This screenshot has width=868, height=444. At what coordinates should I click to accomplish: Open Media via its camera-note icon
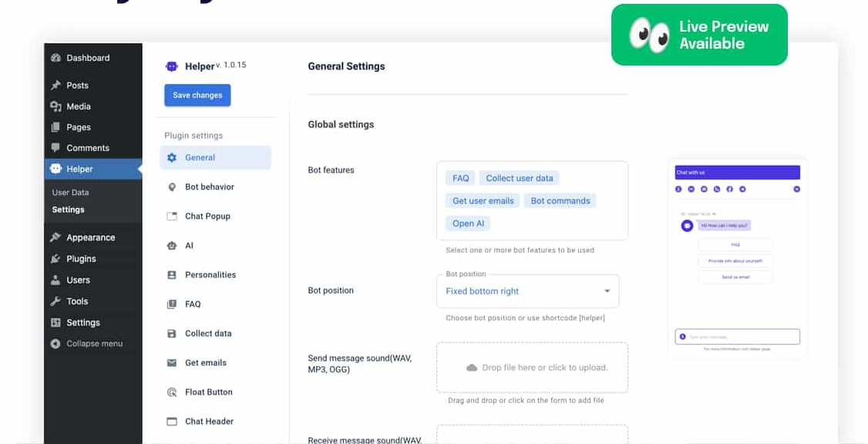(x=56, y=106)
